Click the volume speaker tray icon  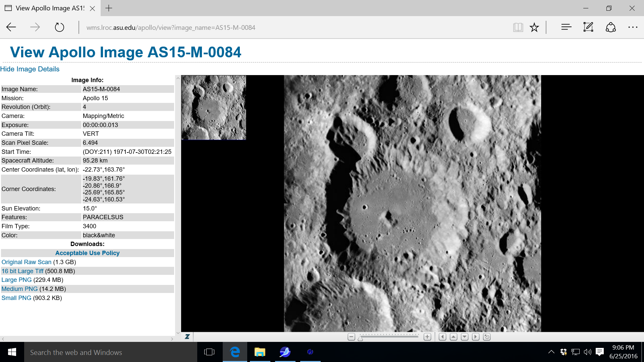pyautogui.click(x=588, y=352)
